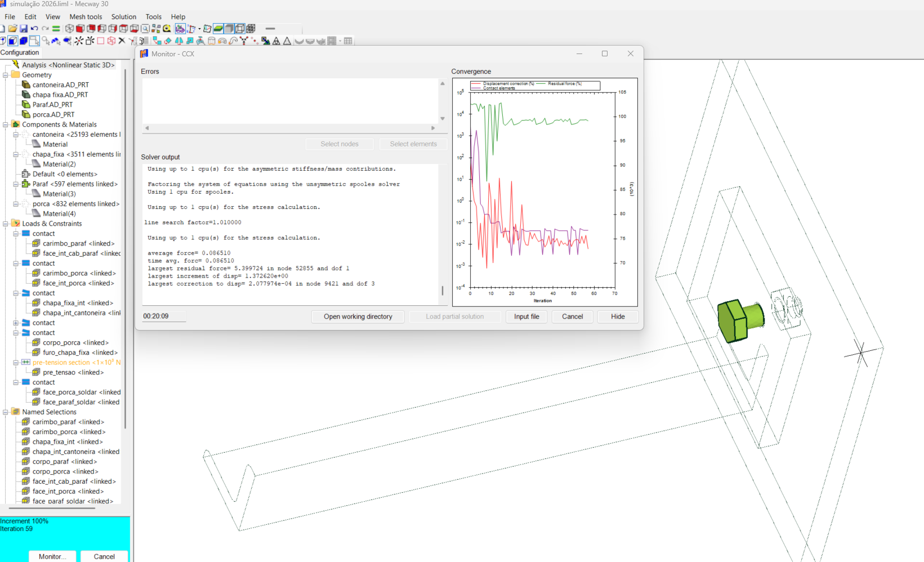Toggle the wireframe cube display button
This screenshot has width=924, height=562.
point(240,29)
